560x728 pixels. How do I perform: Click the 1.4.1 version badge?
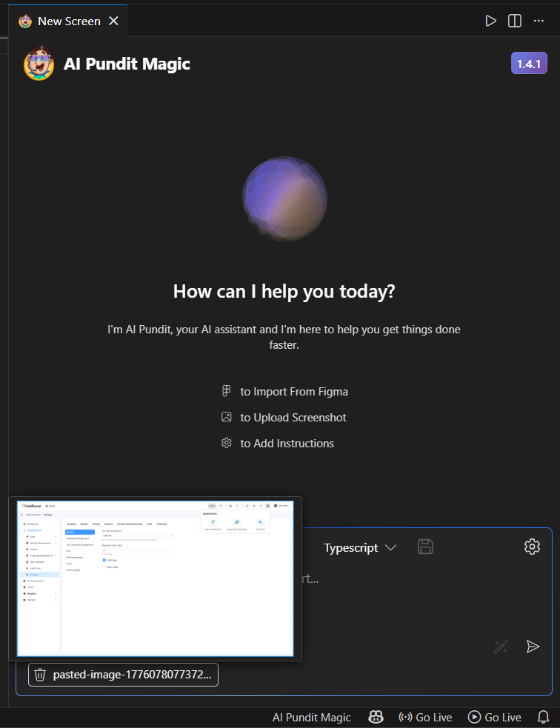tap(529, 64)
